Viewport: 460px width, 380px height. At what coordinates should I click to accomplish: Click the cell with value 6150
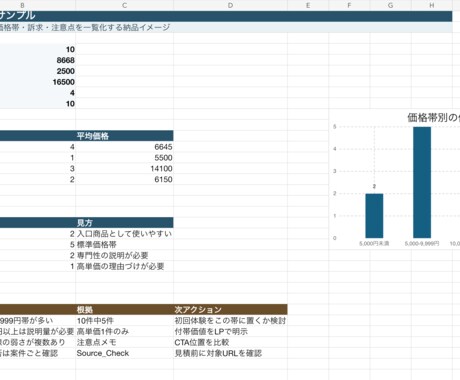[124, 179]
